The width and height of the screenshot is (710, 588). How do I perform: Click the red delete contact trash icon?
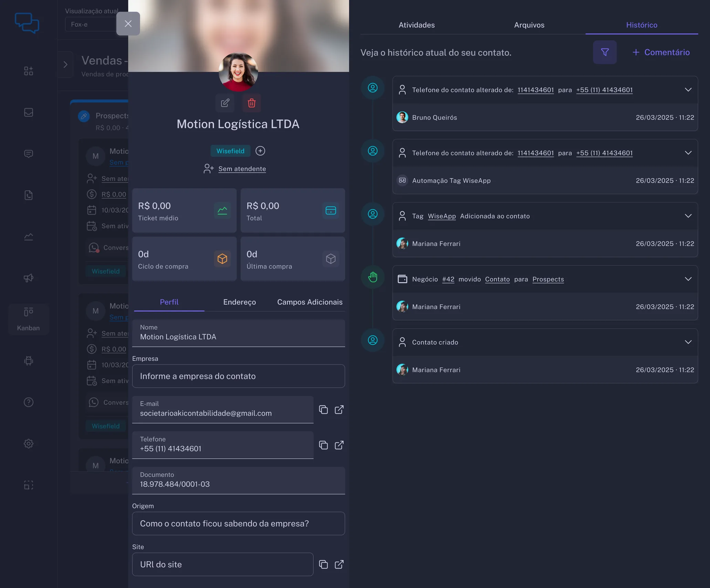click(x=252, y=103)
